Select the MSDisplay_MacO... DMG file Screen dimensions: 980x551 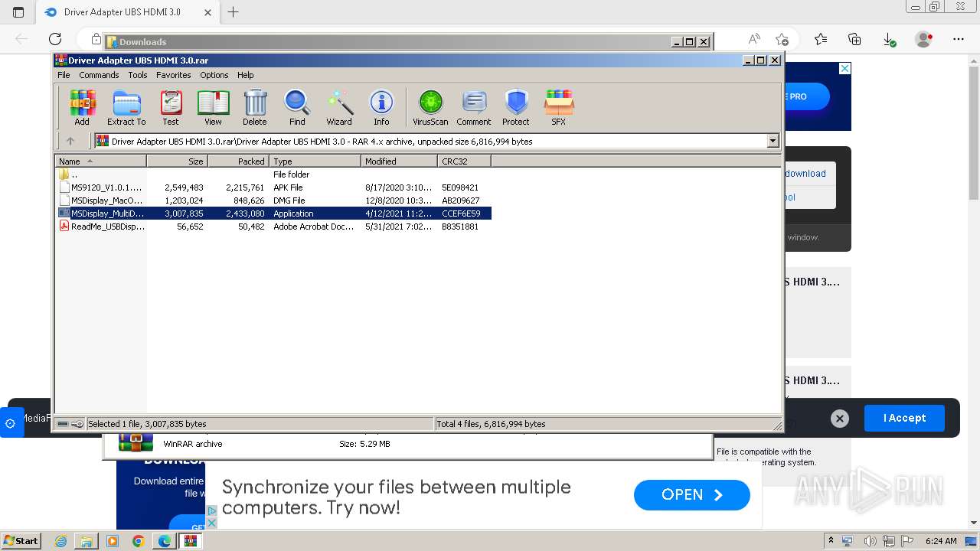click(x=273, y=201)
